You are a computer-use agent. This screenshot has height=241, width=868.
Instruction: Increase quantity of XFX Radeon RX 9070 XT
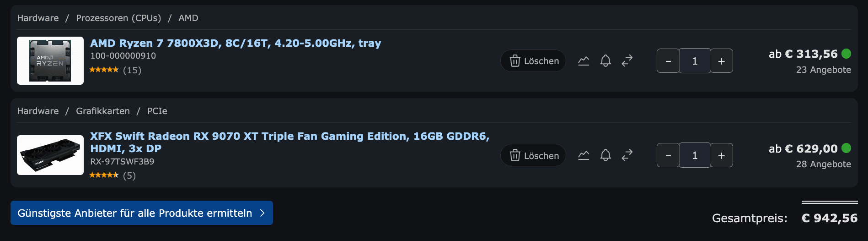pos(721,156)
